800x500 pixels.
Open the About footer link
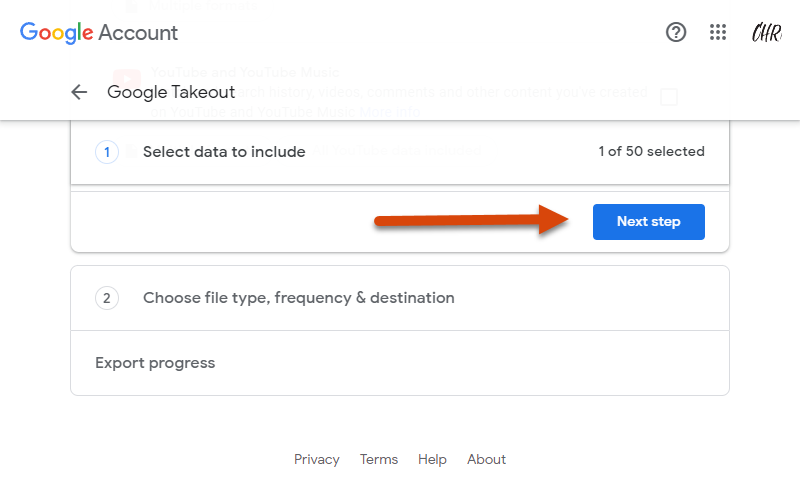486,460
